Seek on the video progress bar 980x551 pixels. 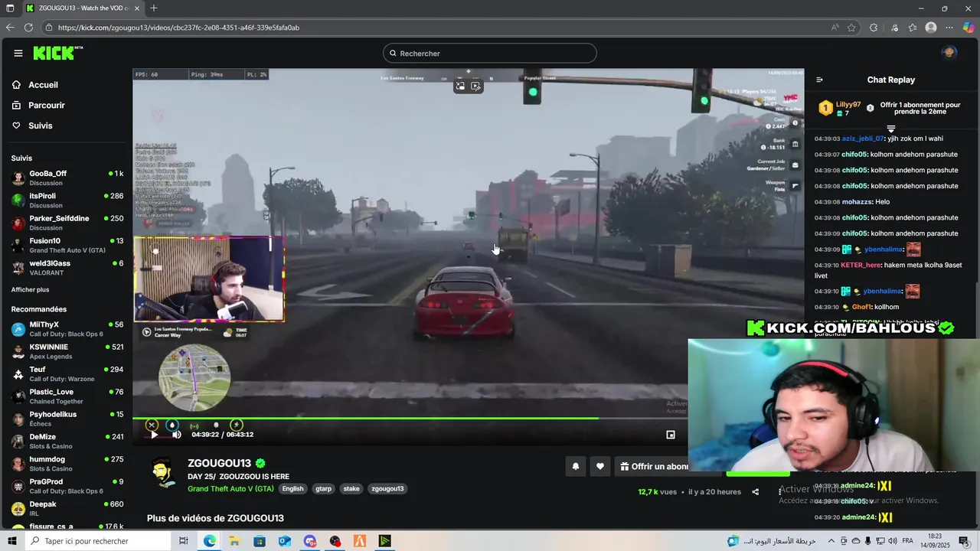pos(410,418)
